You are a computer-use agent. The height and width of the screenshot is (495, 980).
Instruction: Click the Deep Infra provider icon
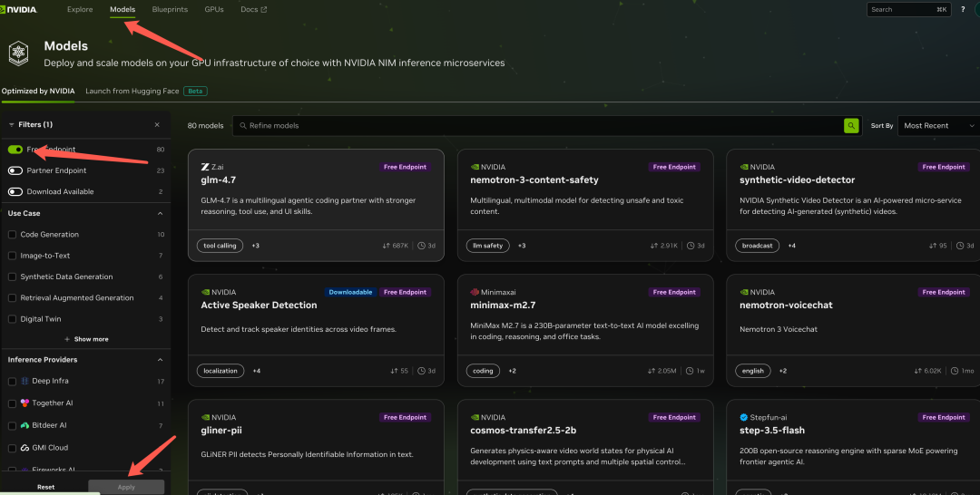click(x=24, y=381)
